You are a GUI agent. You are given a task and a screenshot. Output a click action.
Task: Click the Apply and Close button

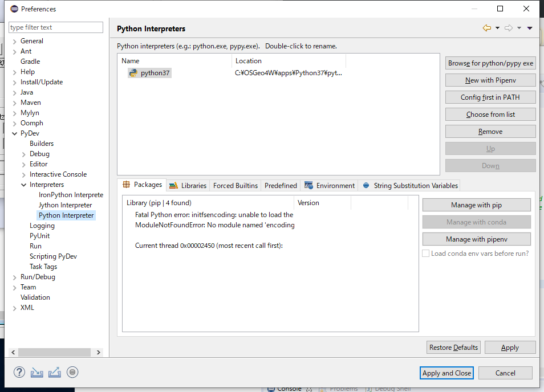446,373
